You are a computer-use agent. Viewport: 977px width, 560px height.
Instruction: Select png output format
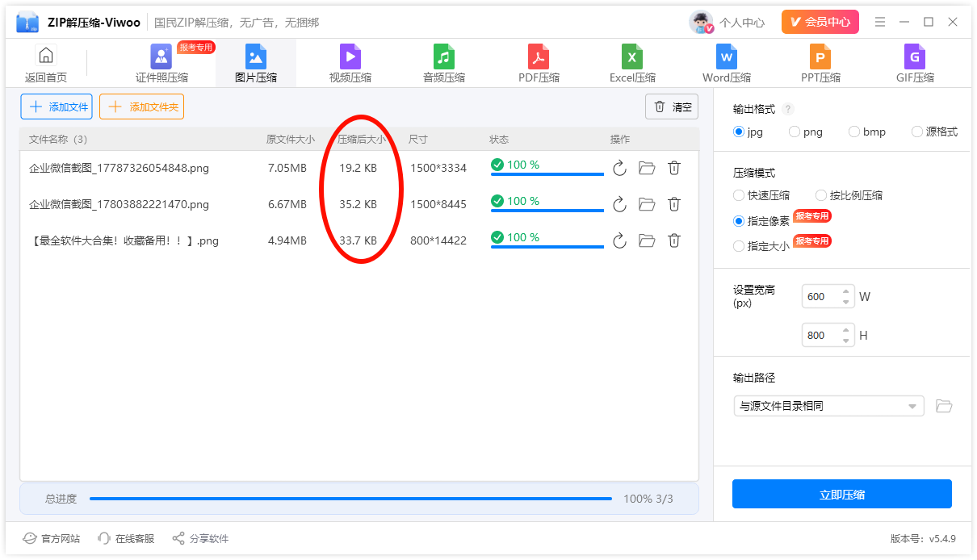806,132
